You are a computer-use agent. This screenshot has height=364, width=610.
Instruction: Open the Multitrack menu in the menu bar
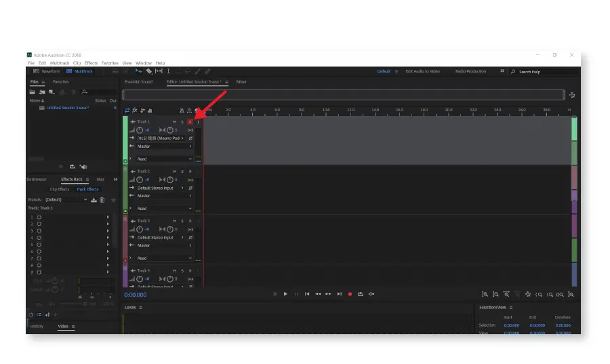pyautogui.click(x=60, y=63)
